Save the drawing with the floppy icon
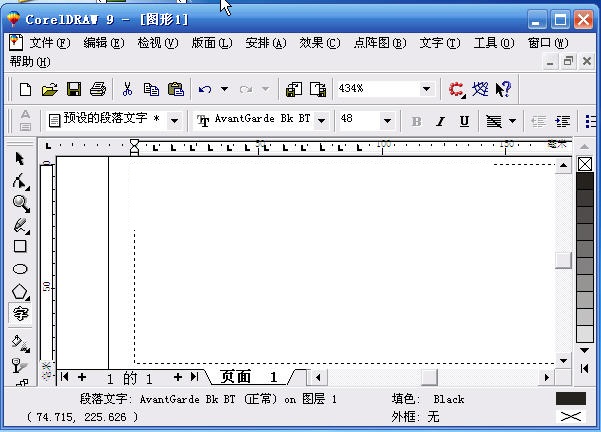The height and width of the screenshot is (432, 601). [x=74, y=89]
